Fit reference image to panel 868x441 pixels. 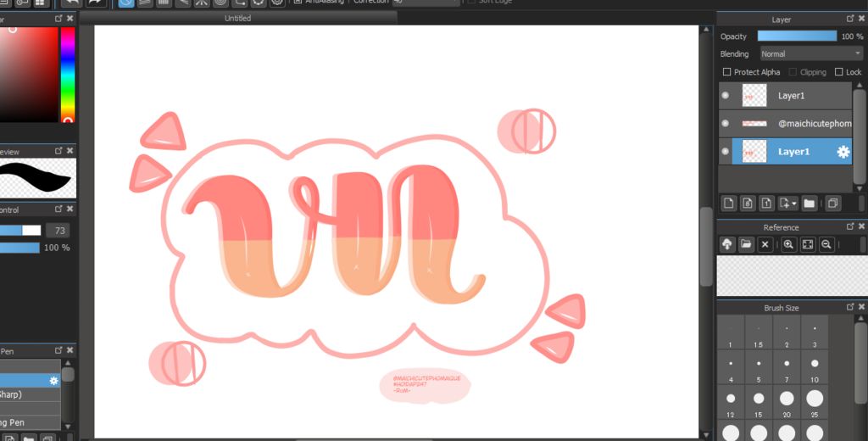point(808,244)
